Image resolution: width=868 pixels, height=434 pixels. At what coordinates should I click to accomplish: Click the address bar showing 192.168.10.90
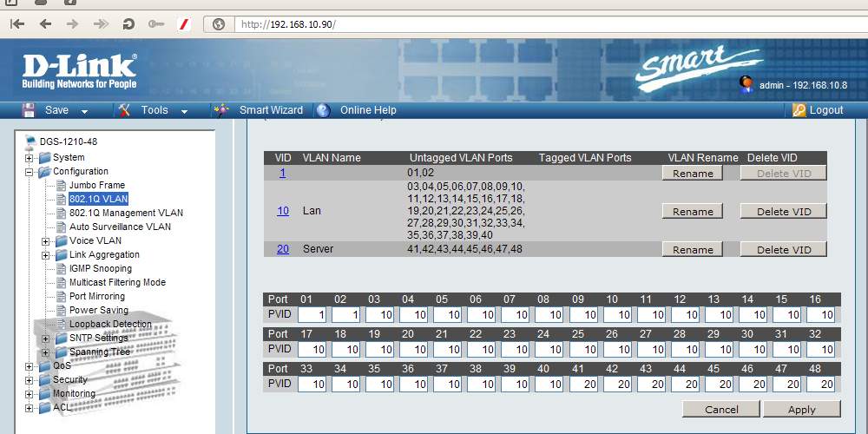tap(551, 24)
